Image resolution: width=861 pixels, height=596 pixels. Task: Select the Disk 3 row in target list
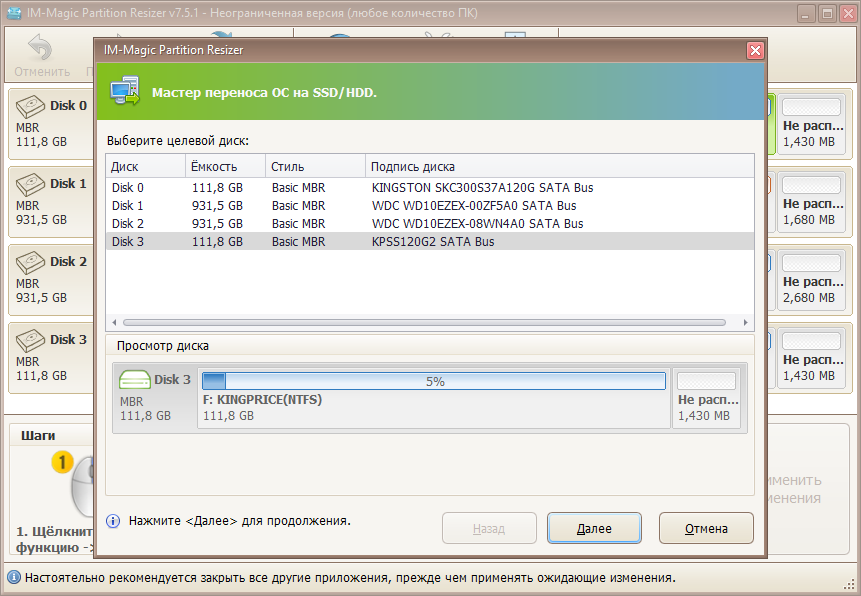point(430,242)
